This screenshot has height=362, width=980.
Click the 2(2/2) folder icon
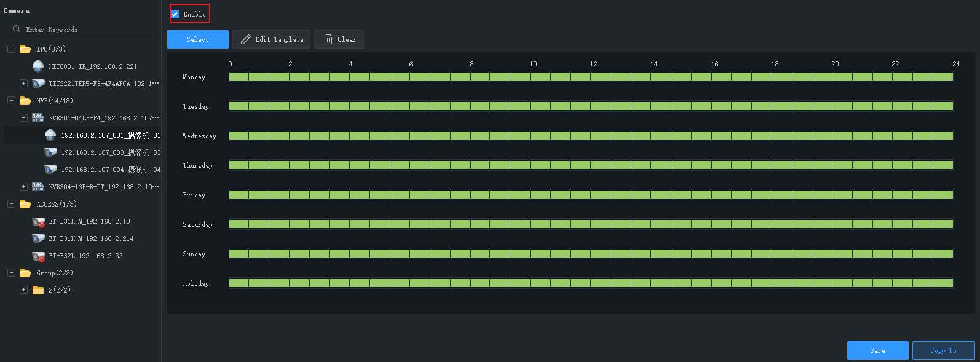coord(38,290)
